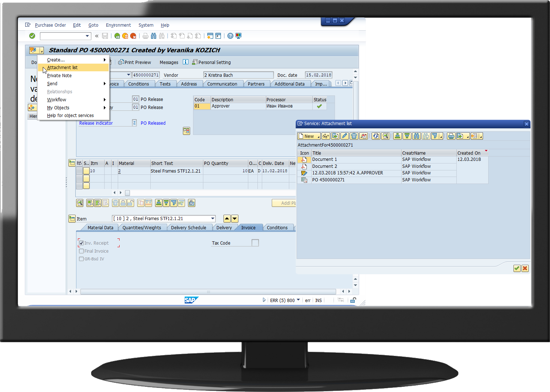Click the Display glasses icon in Attachment list
The height and width of the screenshot is (392, 550).
(326, 136)
